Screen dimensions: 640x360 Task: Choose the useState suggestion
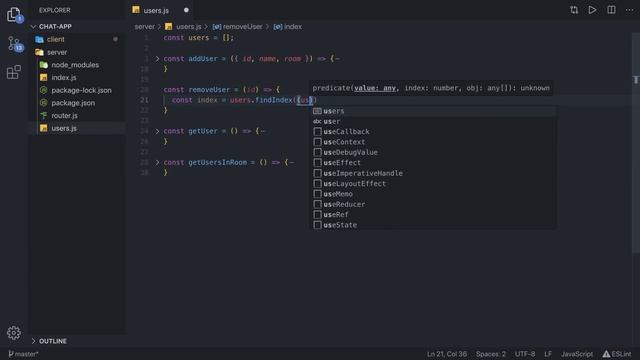pos(434,225)
